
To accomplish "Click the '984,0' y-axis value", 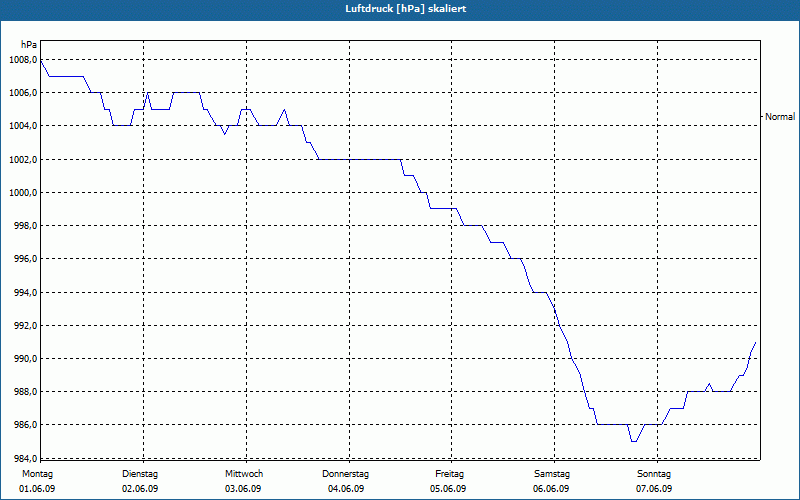I will coord(26,457).
